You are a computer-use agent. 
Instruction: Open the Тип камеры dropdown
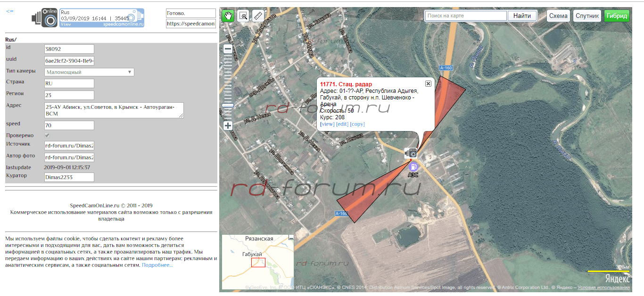coord(89,72)
